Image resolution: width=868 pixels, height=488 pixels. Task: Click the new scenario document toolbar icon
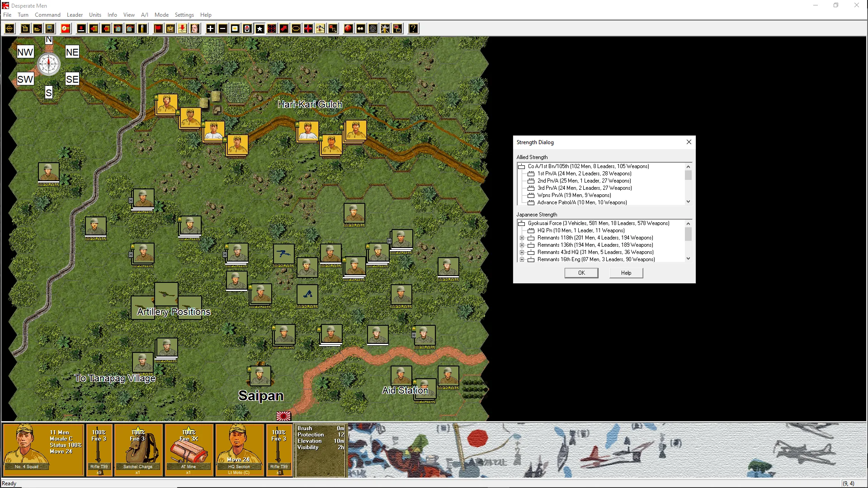25,29
